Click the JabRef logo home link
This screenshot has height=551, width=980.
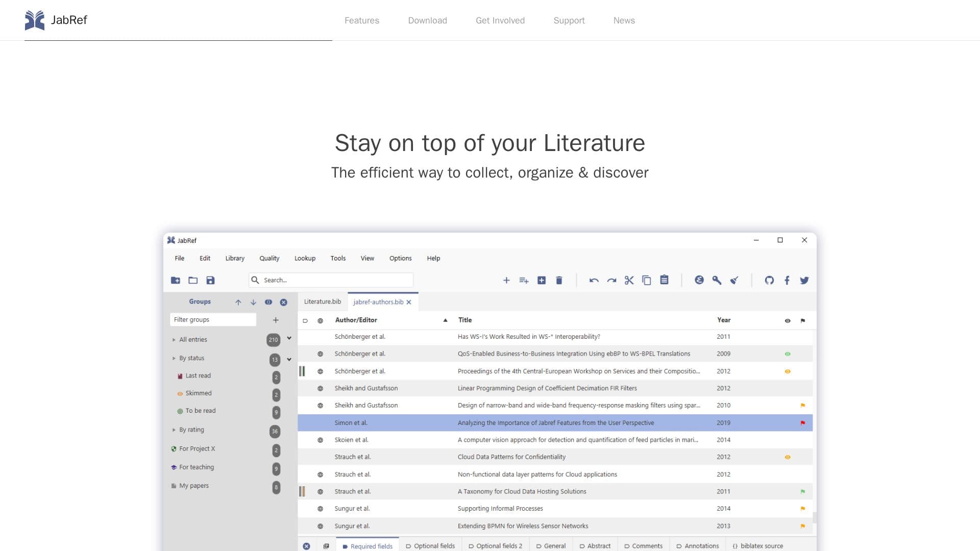(56, 20)
